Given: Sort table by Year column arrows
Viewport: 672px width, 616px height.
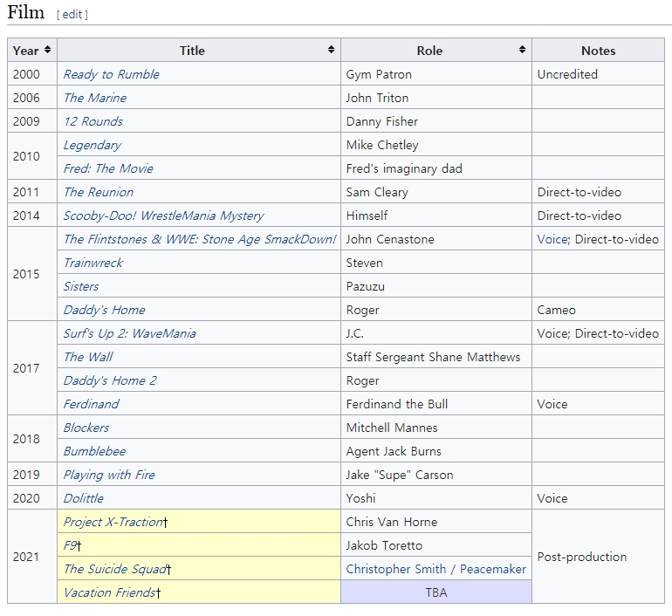Looking at the screenshot, I should pos(48,50).
